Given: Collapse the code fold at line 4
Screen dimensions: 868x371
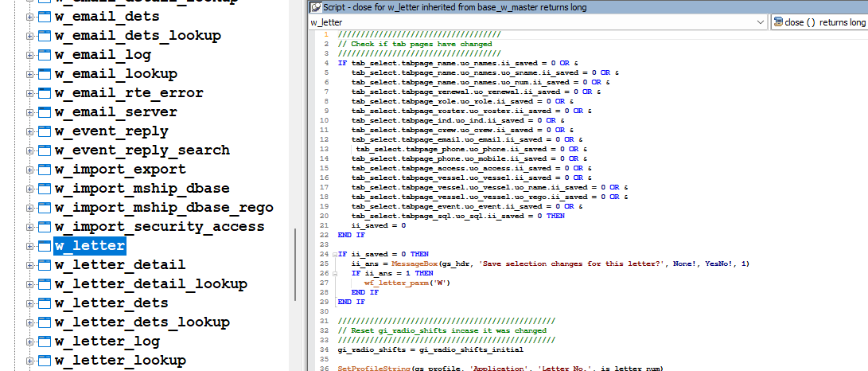Looking at the screenshot, I should (x=333, y=62).
